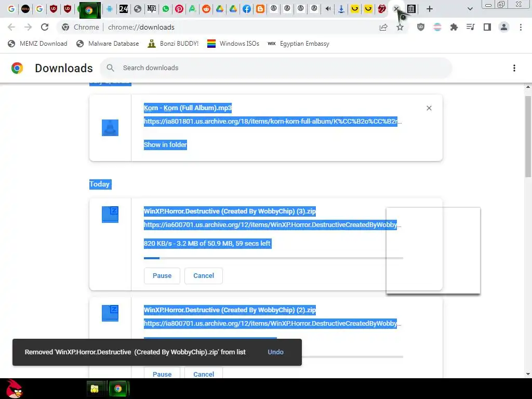
Task: Open the Windows ISOs bookmark
Action: (233, 44)
